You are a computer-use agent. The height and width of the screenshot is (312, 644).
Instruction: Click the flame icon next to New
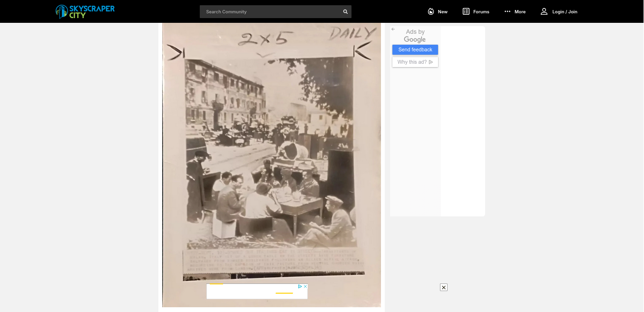(431, 11)
